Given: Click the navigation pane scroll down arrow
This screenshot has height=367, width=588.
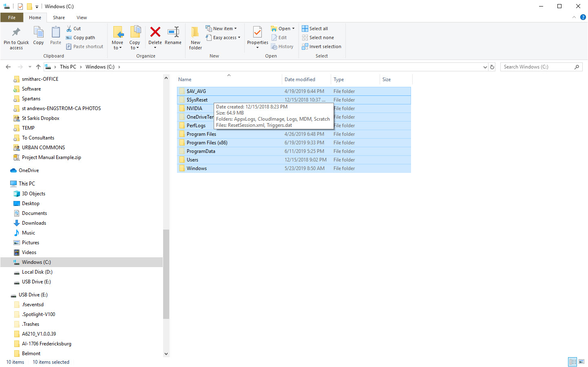Looking at the screenshot, I should tap(166, 354).
